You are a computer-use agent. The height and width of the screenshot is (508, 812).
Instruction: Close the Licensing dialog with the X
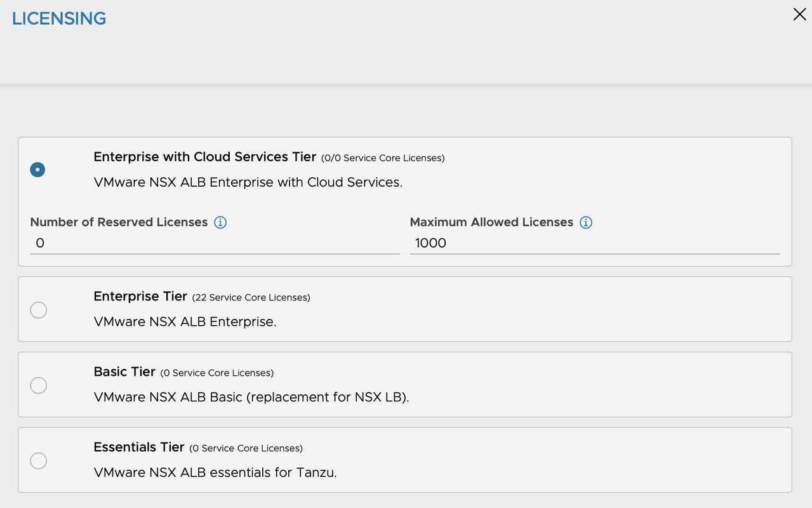799,15
